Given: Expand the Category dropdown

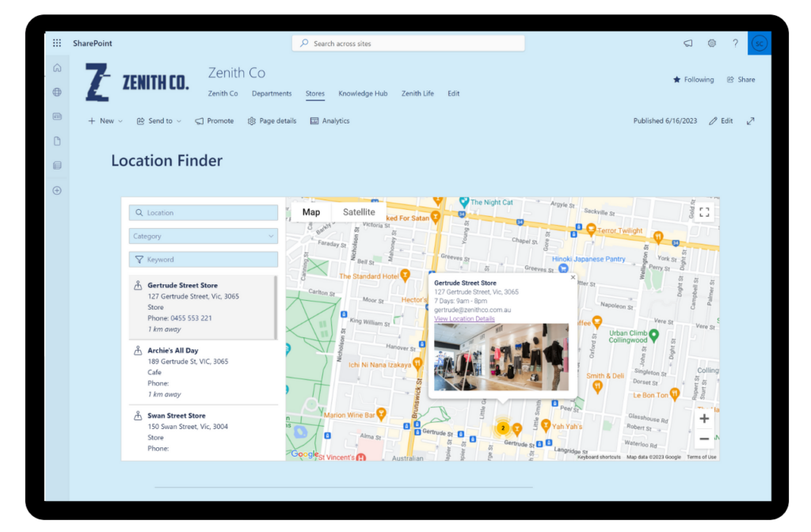Looking at the screenshot, I should [204, 236].
